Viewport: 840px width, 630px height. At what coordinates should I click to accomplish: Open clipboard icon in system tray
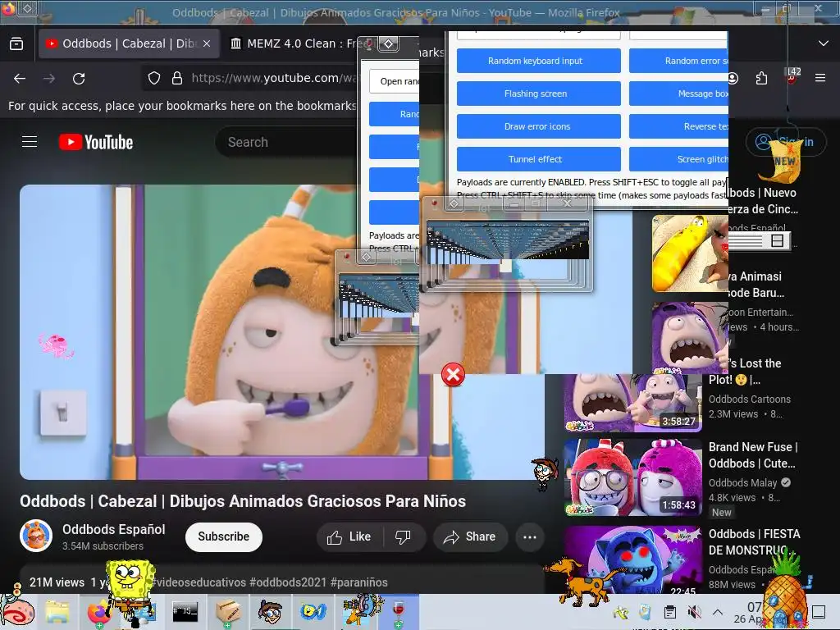pos(669,612)
